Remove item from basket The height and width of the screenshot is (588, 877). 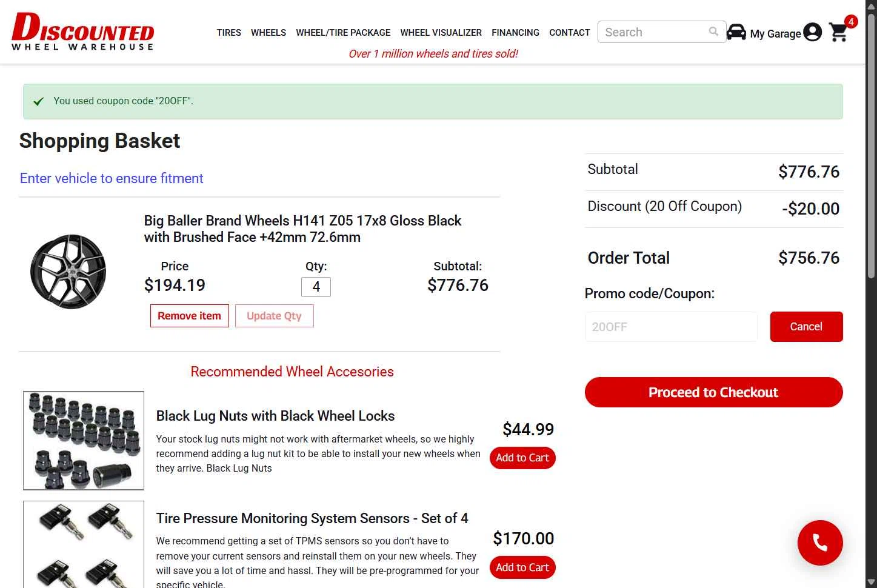pyautogui.click(x=190, y=316)
